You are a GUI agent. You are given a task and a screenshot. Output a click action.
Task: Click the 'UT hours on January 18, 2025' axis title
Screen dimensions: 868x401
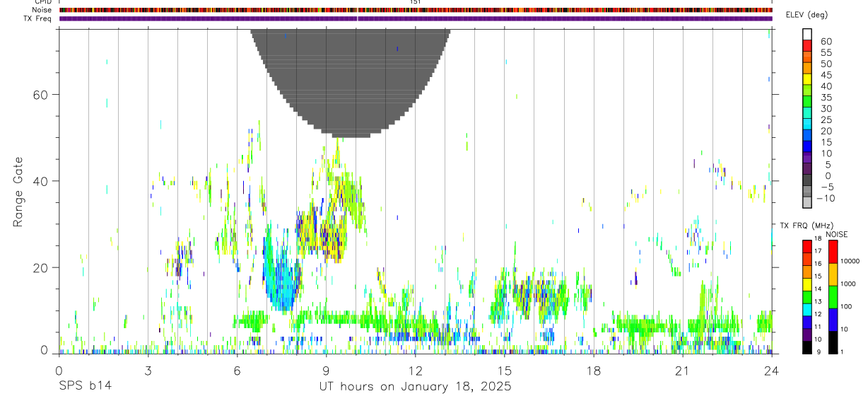tap(414, 387)
